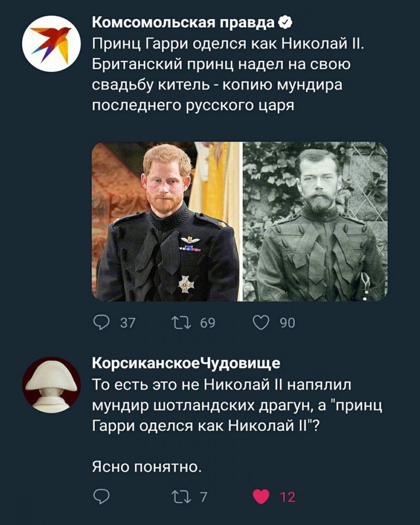Click the 7 retweets count on reply
This screenshot has height=525, width=420.
coord(203,497)
